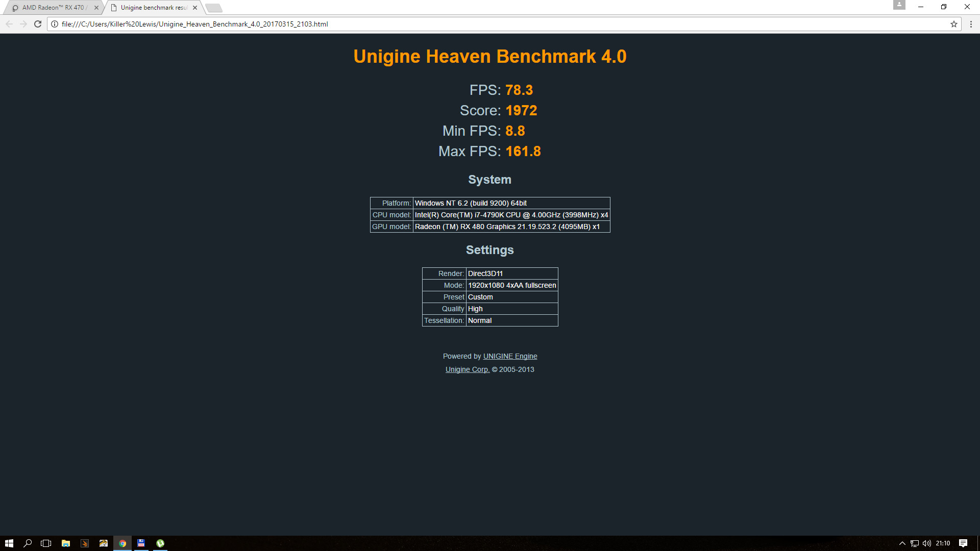This screenshot has height=551, width=980.
Task: Open the Chrome profile icon in the title bar
Action: (x=899, y=5)
